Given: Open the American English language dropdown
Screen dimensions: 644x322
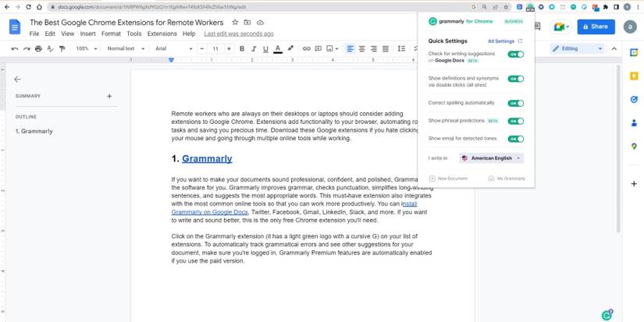Looking at the screenshot, I should point(491,158).
